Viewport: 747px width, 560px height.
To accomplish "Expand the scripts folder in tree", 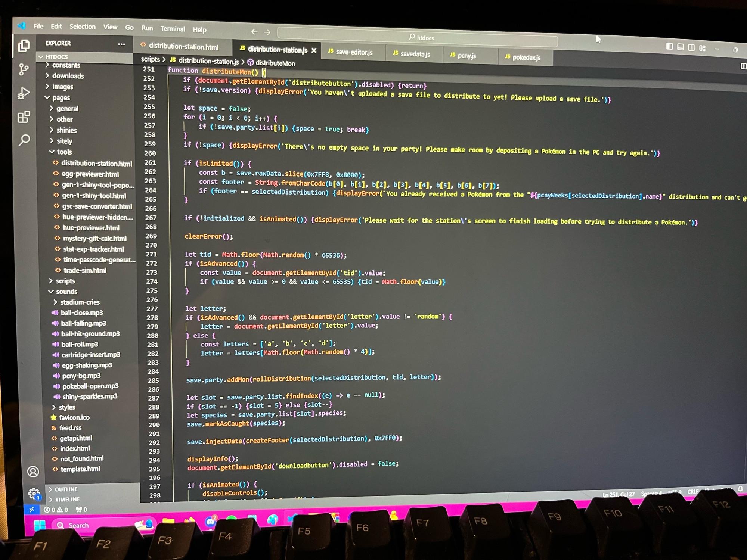I will (62, 281).
